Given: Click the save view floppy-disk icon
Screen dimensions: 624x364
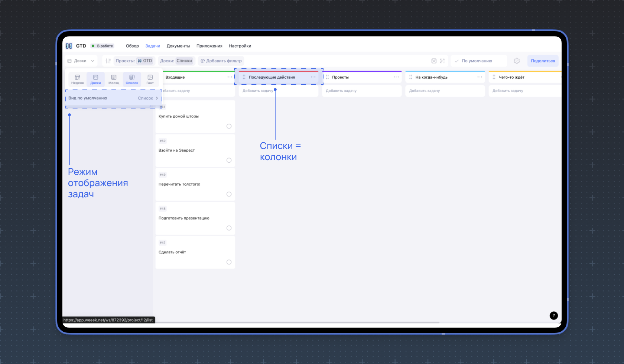Looking at the screenshot, I should 434,61.
